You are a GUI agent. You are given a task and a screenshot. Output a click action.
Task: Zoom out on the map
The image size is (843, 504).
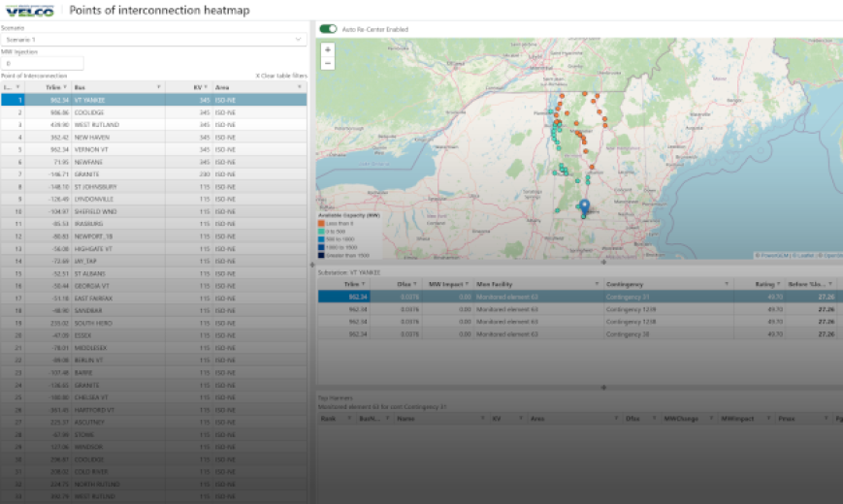point(328,63)
